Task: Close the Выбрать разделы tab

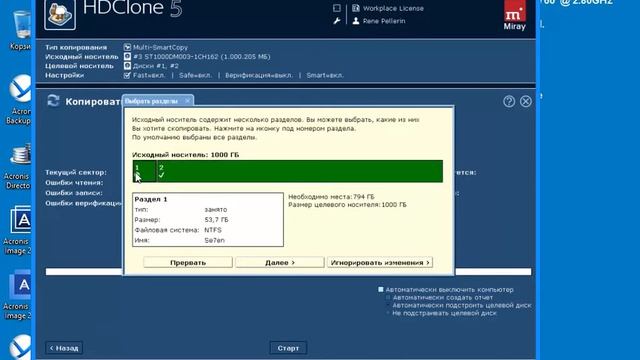Action: (x=187, y=100)
